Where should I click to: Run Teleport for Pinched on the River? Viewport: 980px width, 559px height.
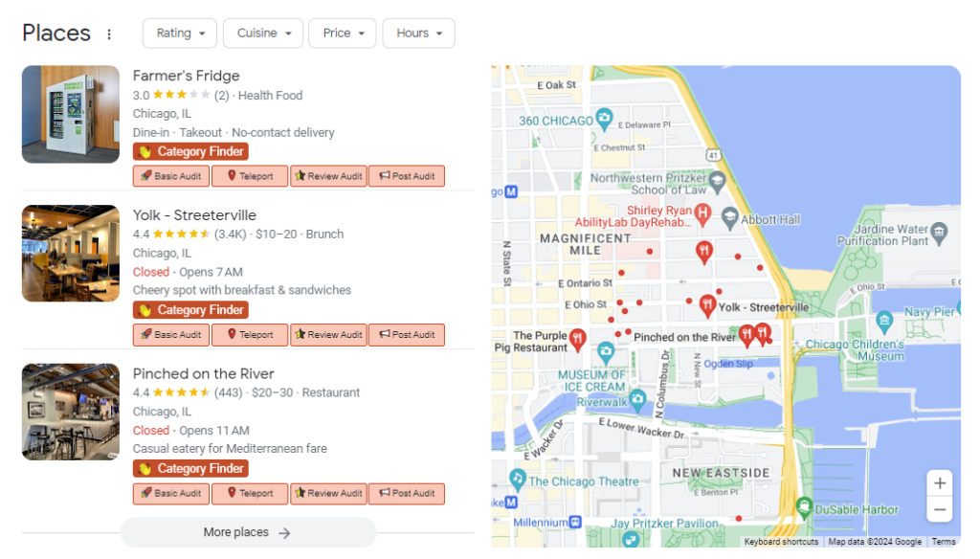tap(250, 493)
